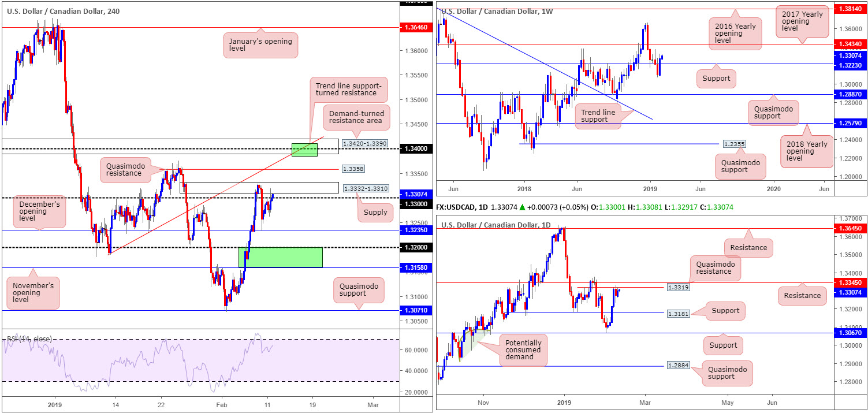Click the 1.2884 level label
This screenshot has height=413, width=868.
(677, 366)
